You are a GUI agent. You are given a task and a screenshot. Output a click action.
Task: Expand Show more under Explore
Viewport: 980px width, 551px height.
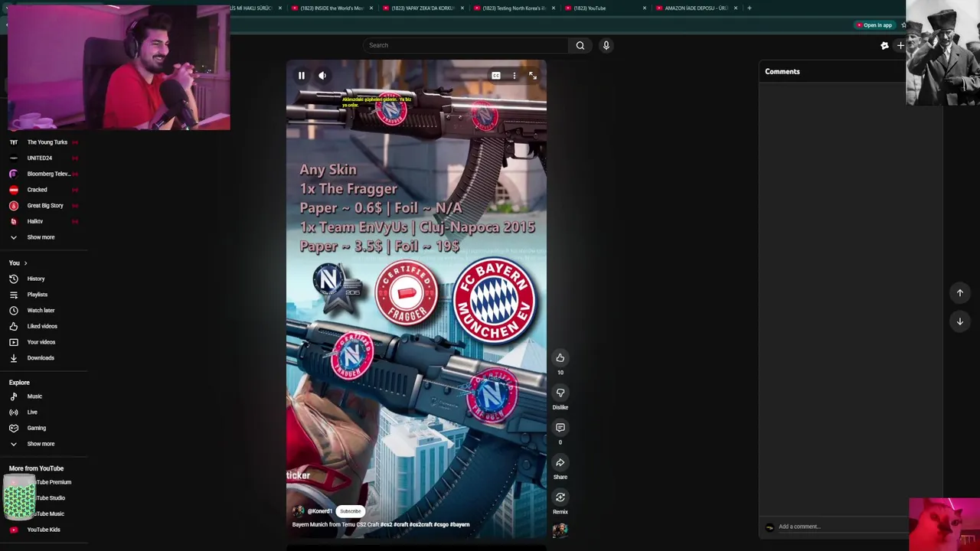click(41, 444)
